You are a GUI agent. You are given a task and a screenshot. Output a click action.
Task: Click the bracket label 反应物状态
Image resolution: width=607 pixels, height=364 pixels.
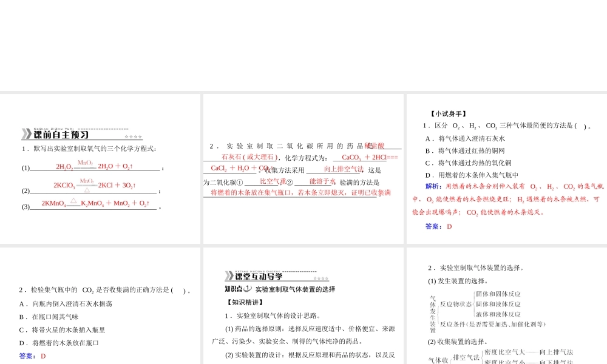[x=456, y=304]
